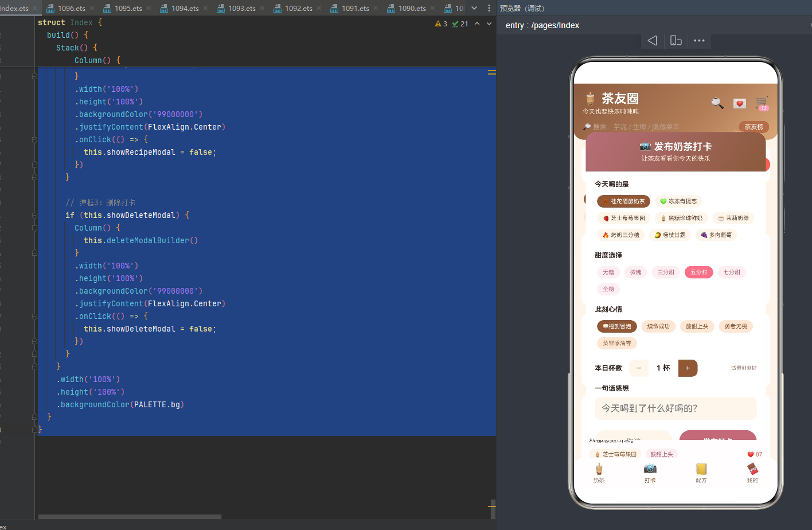Pick the 酸甜上头 mood chip in 此刻心情

pos(697,326)
